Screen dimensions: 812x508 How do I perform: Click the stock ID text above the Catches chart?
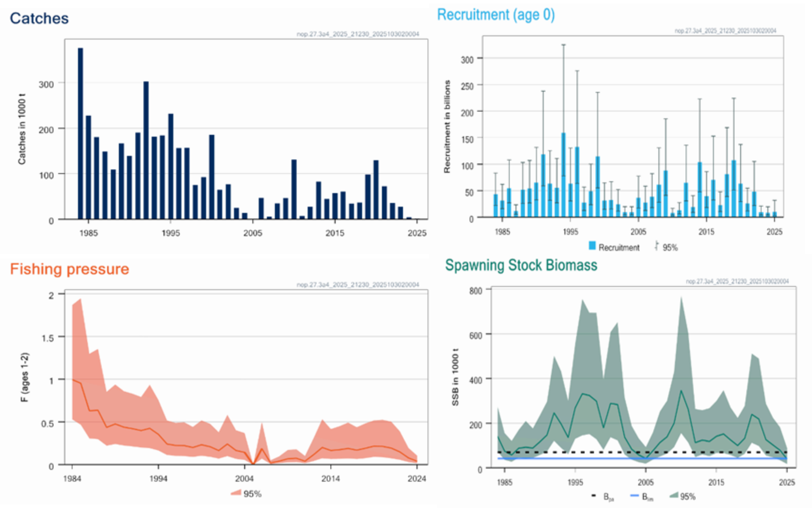click(358, 34)
